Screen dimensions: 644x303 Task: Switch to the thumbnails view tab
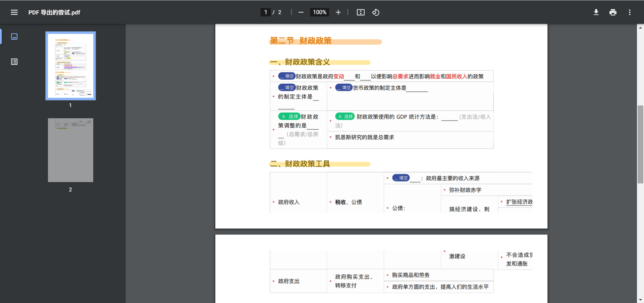14,37
